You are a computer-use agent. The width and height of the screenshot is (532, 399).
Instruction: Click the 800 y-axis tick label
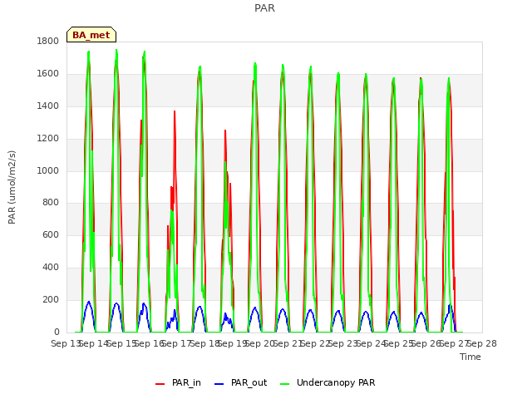pos(51,203)
